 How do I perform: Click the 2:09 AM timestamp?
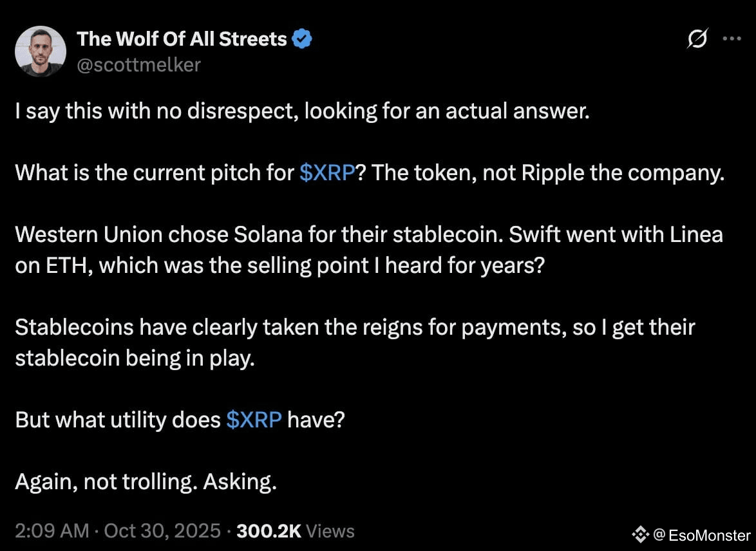(52, 531)
